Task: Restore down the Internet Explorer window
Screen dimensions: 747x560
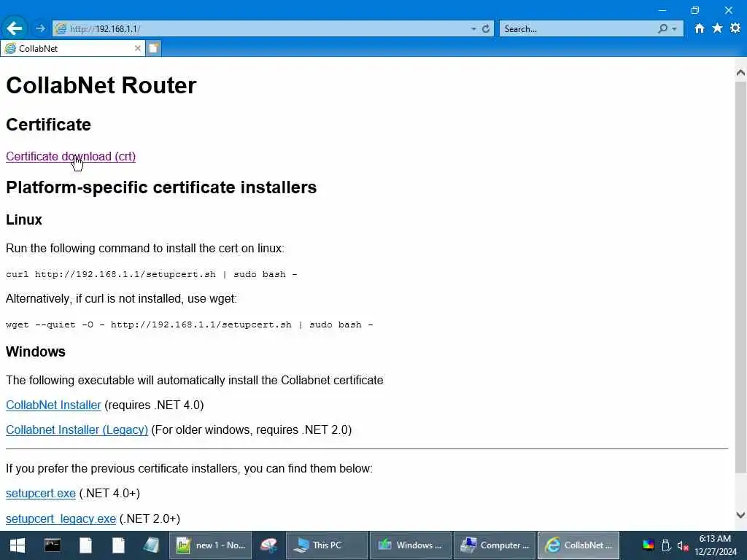Action: [x=695, y=10]
